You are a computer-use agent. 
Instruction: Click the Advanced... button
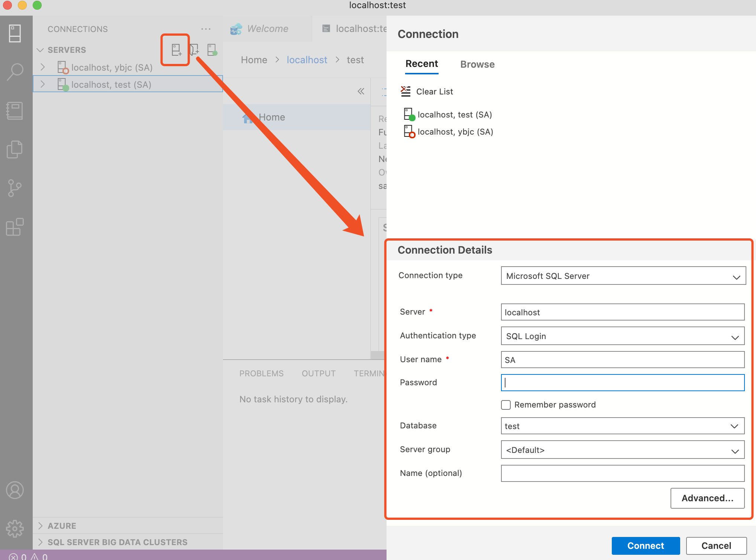tap(707, 498)
